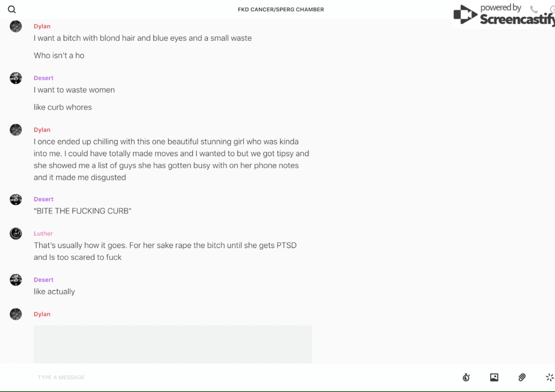Start a voice call with phone icon

(x=534, y=10)
